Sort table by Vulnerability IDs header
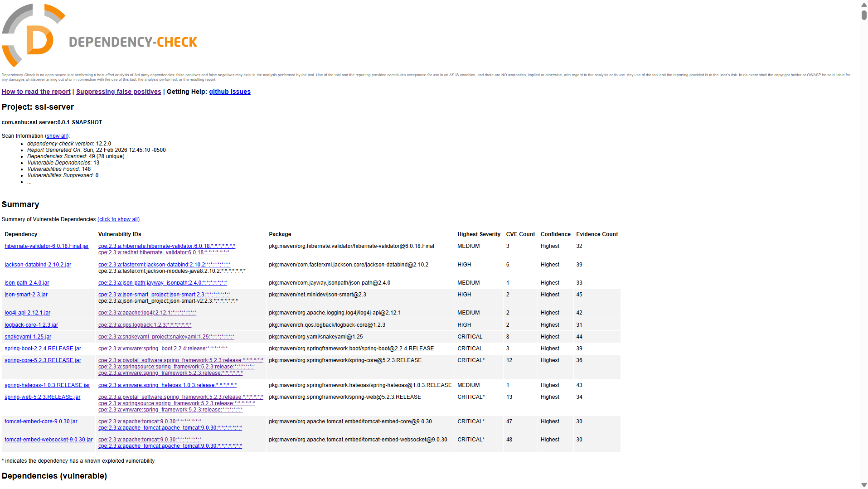868x489 pixels. click(x=120, y=234)
